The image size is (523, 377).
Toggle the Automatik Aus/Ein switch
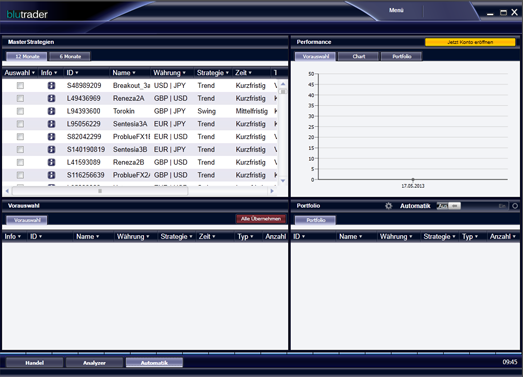click(x=449, y=206)
